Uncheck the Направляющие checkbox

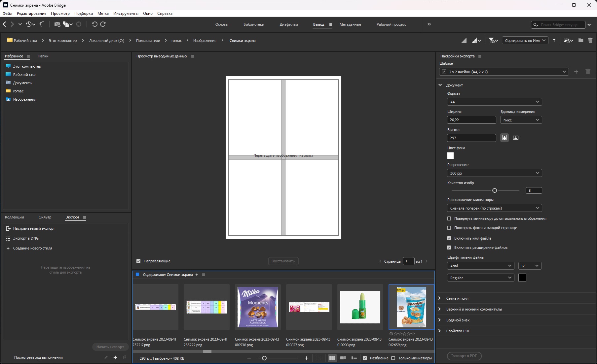138,261
